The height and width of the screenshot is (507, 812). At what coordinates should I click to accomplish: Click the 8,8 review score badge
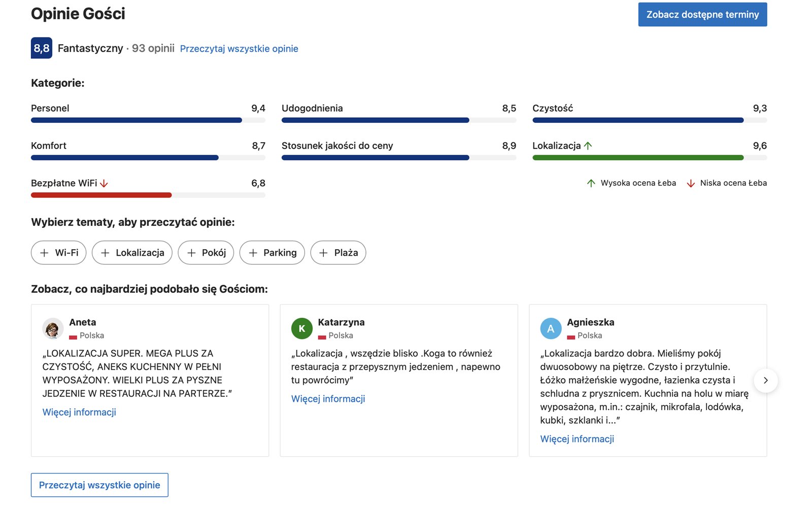tap(41, 48)
